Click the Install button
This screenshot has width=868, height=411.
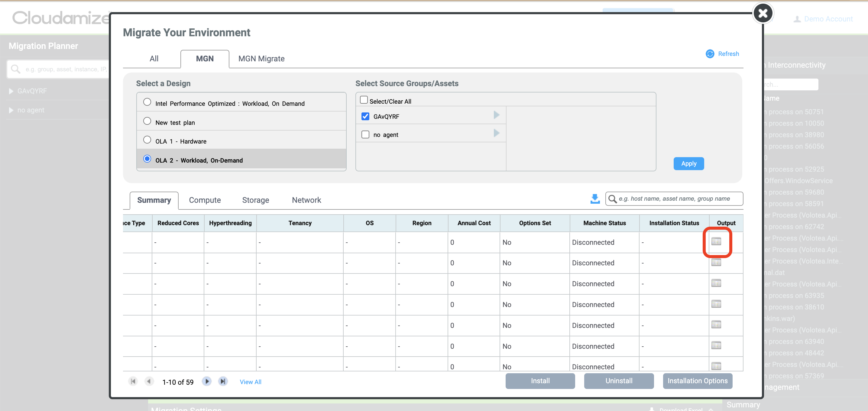coord(540,381)
